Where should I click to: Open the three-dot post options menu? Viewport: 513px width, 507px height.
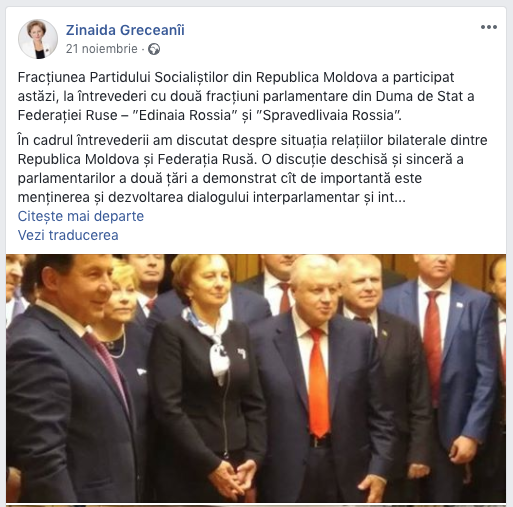[489, 27]
